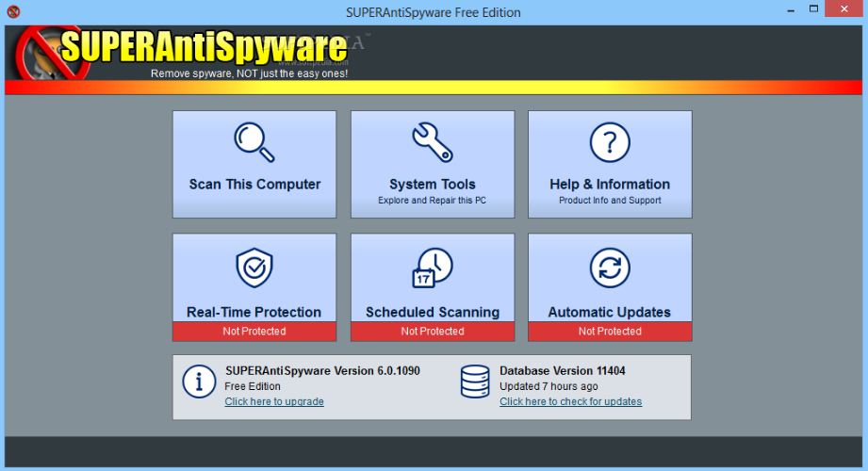Viewport: 868px width, 471px height.
Task: Open System Tools label
Action: click(x=433, y=185)
